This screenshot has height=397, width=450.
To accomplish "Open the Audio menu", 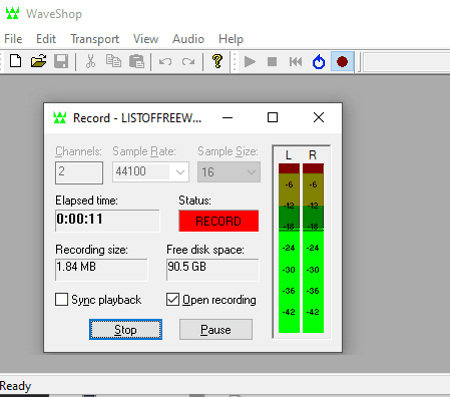I will click(x=188, y=39).
